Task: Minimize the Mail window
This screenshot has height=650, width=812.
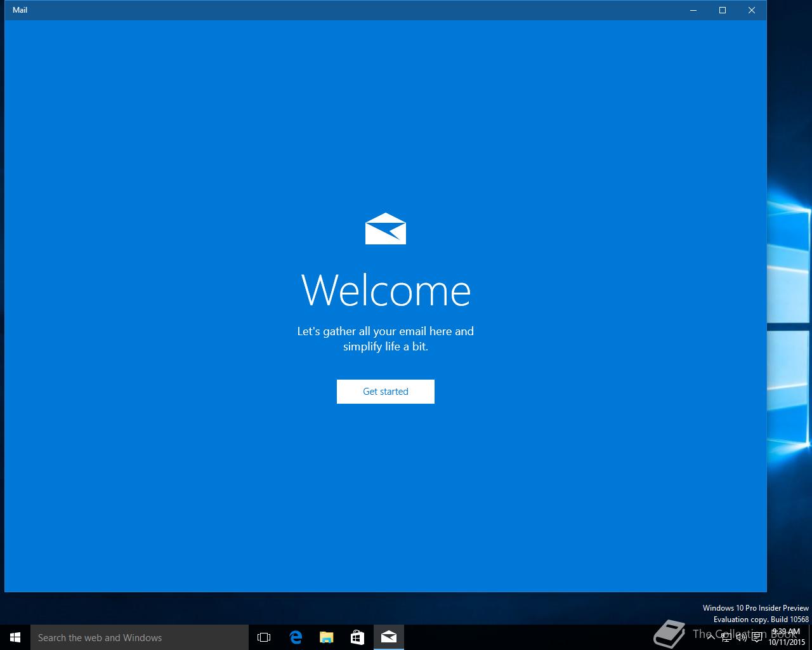Action: click(x=693, y=10)
